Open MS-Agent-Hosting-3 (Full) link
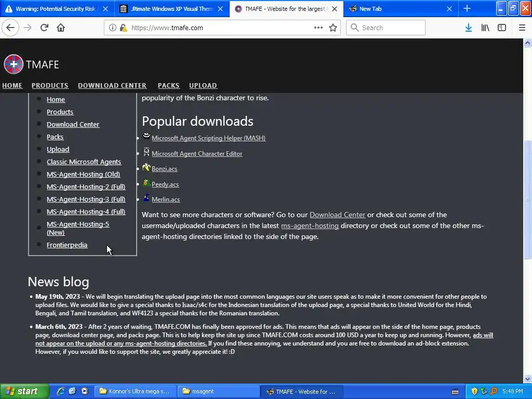Image resolution: width=532 pixels, height=399 pixels. pyautogui.click(x=86, y=199)
